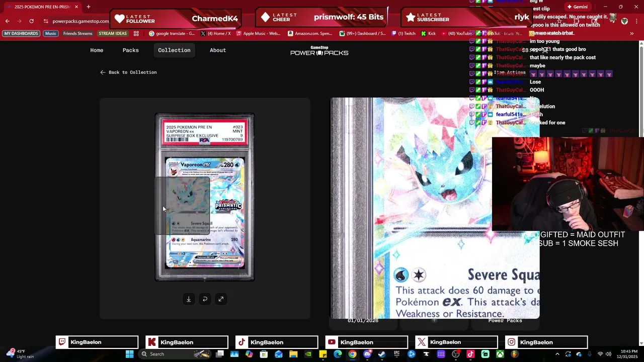Open the (1) Twitch bookmark

(x=403, y=34)
